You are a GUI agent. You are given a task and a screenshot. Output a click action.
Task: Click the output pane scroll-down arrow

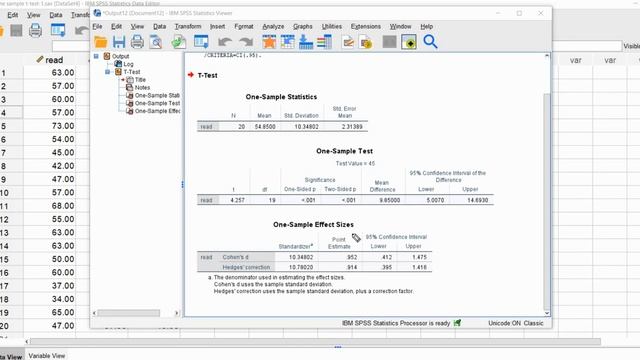tap(547, 313)
